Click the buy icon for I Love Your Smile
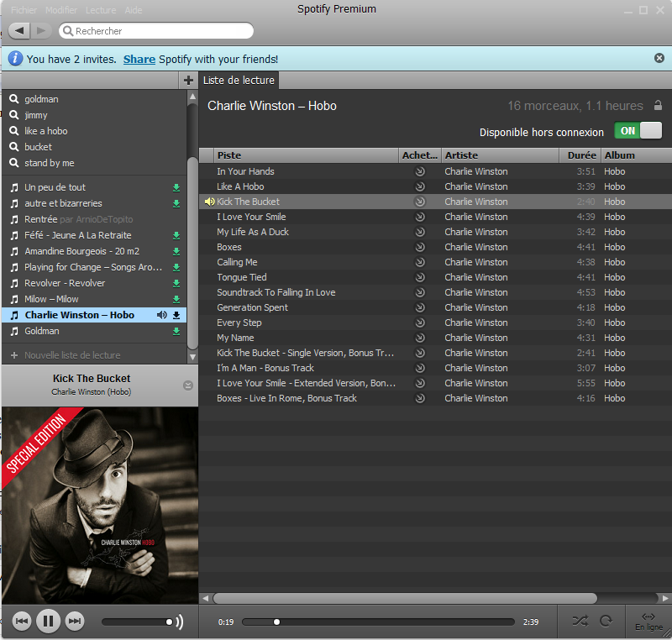The height and width of the screenshot is (640, 672). click(x=420, y=217)
